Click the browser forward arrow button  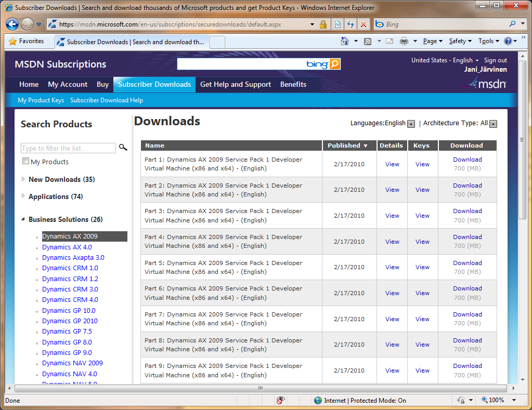pyautogui.click(x=27, y=24)
